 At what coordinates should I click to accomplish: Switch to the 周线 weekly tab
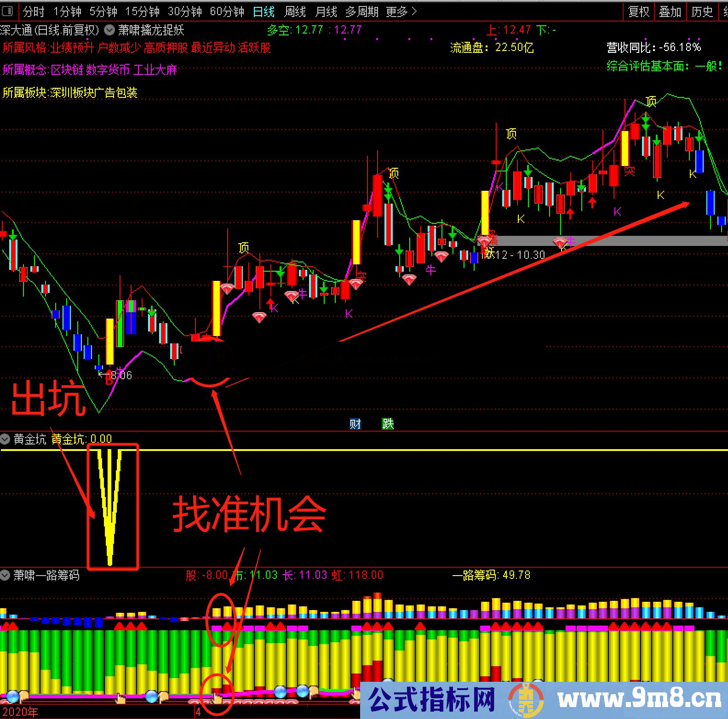[295, 11]
